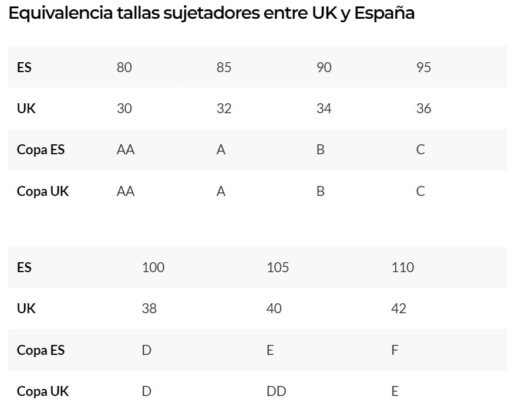
Task: Click the ES 100 size value
Action: click(x=153, y=267)
